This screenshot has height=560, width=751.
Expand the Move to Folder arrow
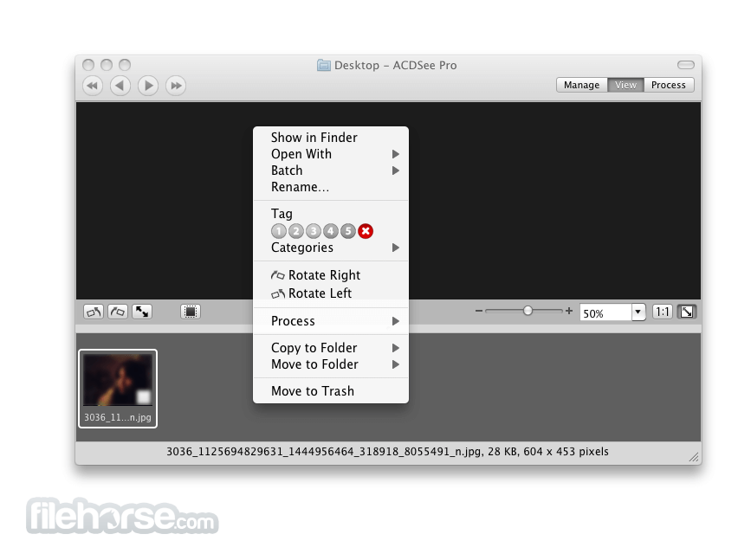[396, 364]
